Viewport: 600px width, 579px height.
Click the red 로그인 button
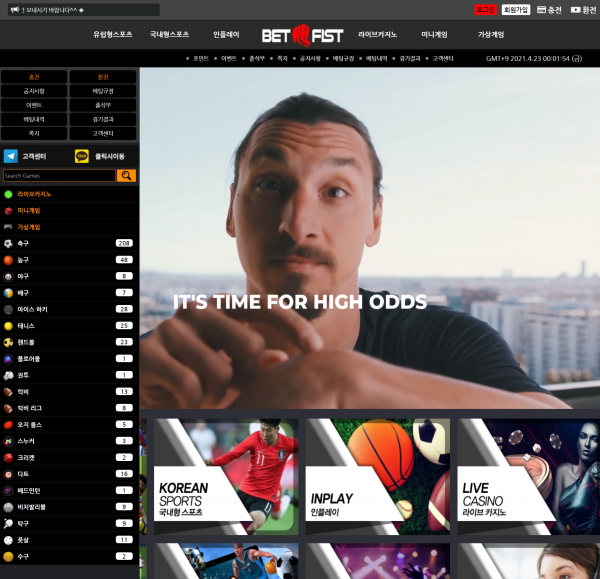[x=486, y=10]
